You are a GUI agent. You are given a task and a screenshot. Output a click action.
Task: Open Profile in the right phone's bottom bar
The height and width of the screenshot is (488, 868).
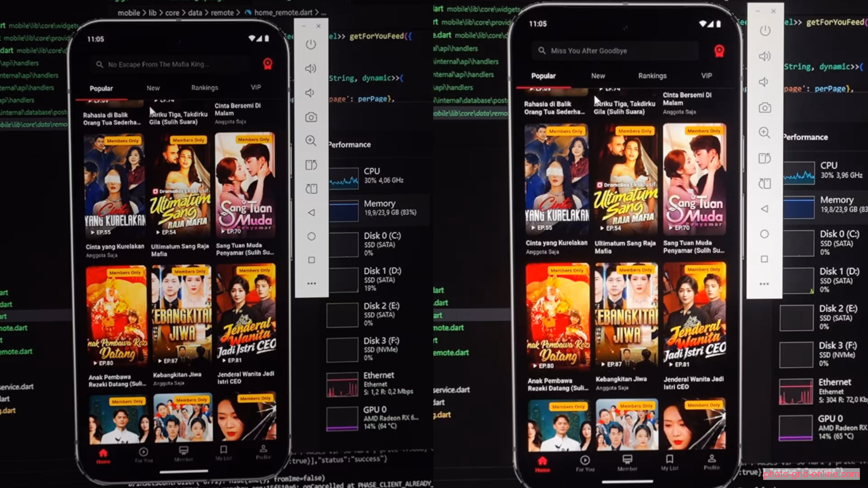712,462
